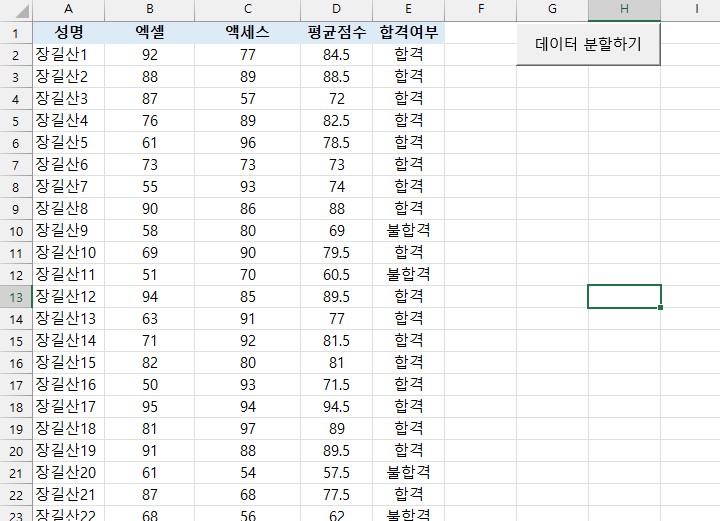Select cell containing 장길산2

pyautogui.click(x=68, y=77)
